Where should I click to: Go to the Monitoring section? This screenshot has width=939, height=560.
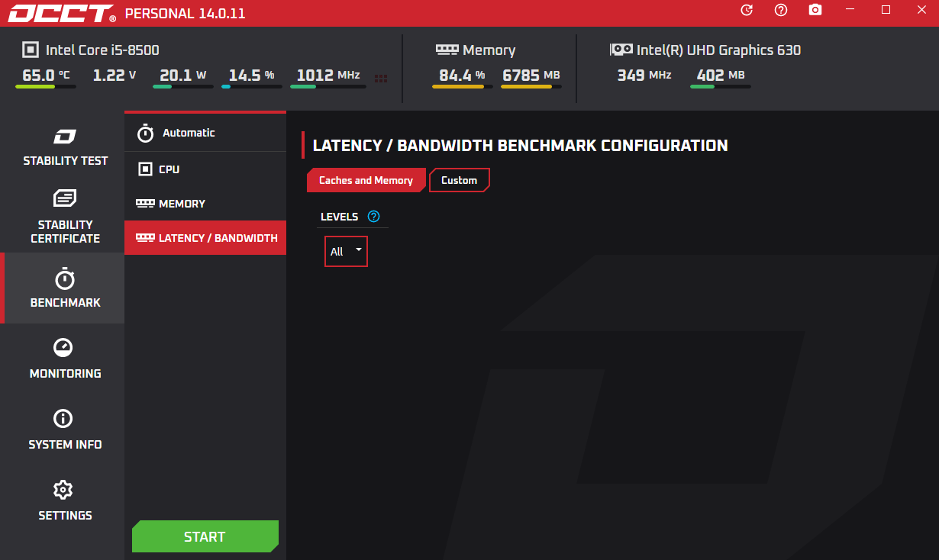[x=65, y=359]
